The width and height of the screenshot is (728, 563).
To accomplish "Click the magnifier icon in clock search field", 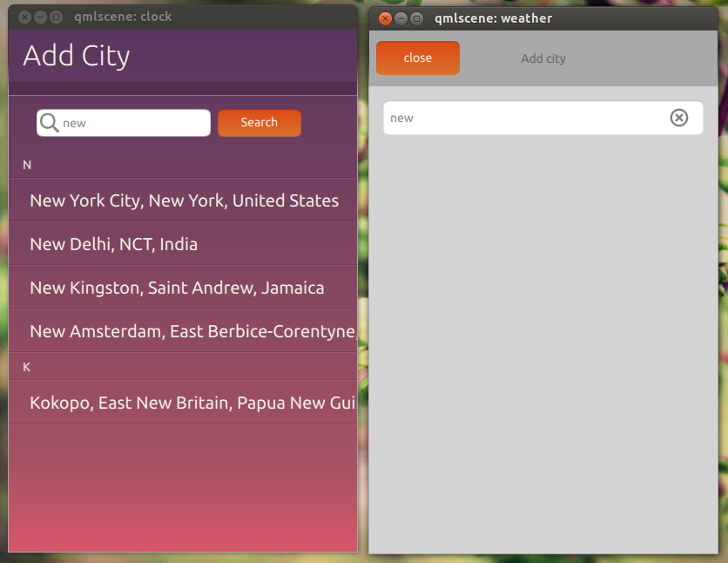I will point(50,123).
